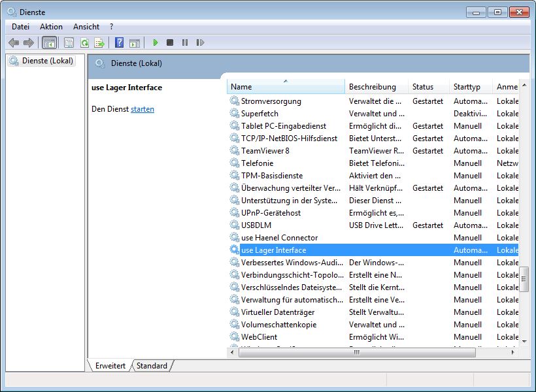Click gear icon of Virtueller Datenträger service
536x392 pixels.
pos(234,312)
